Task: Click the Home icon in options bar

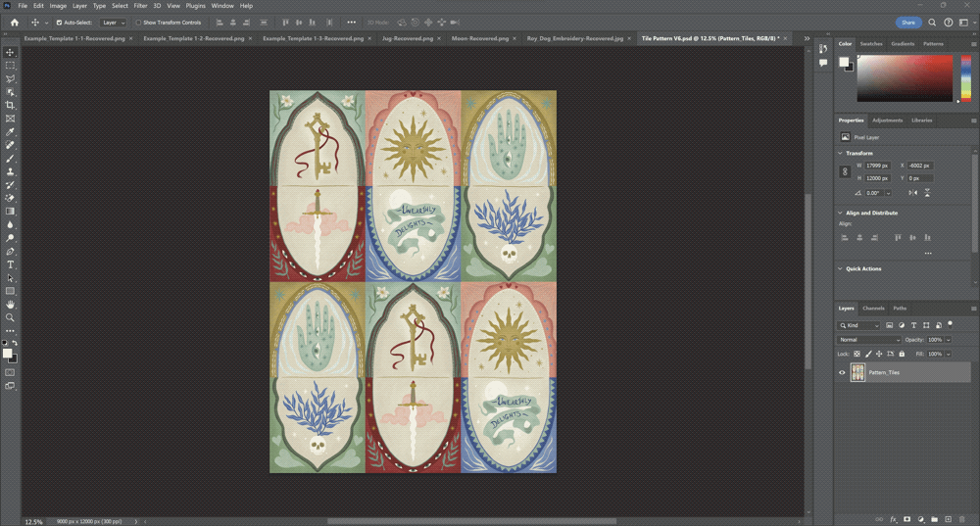Action: (15, 23)
